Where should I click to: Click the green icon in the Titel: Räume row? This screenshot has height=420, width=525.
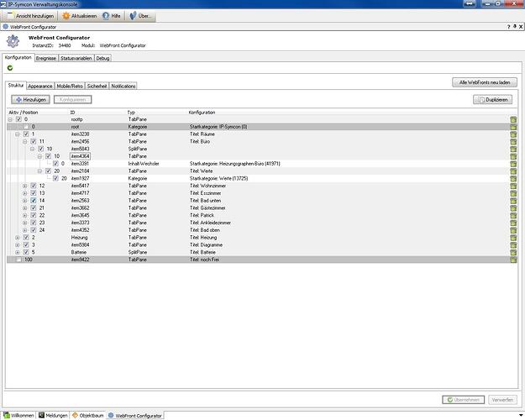pos(513,134)
